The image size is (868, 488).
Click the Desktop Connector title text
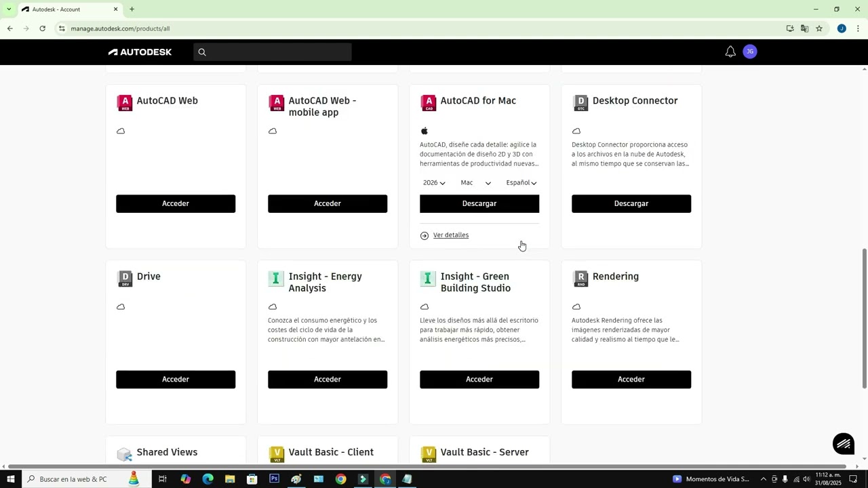click(x=635, y=101)
